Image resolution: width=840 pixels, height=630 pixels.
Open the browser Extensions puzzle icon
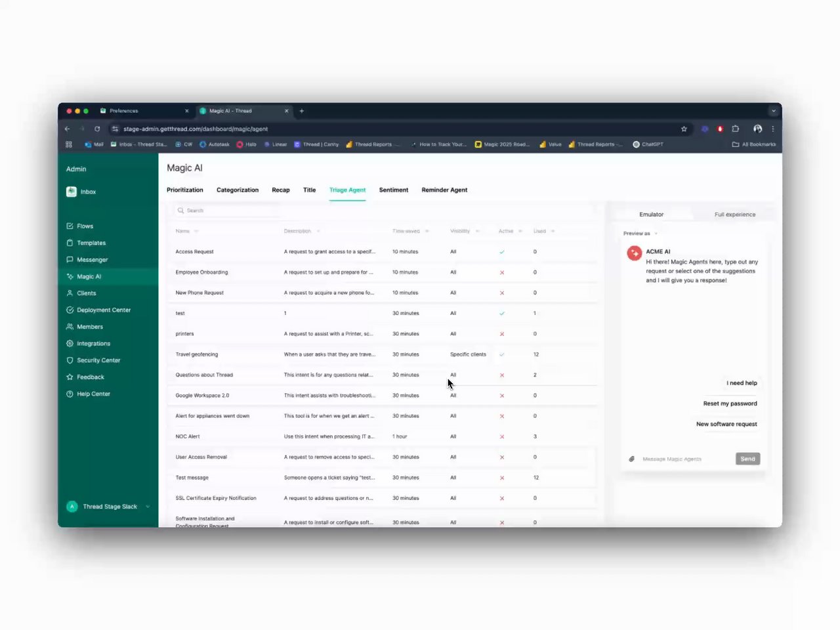coord(736,129)
